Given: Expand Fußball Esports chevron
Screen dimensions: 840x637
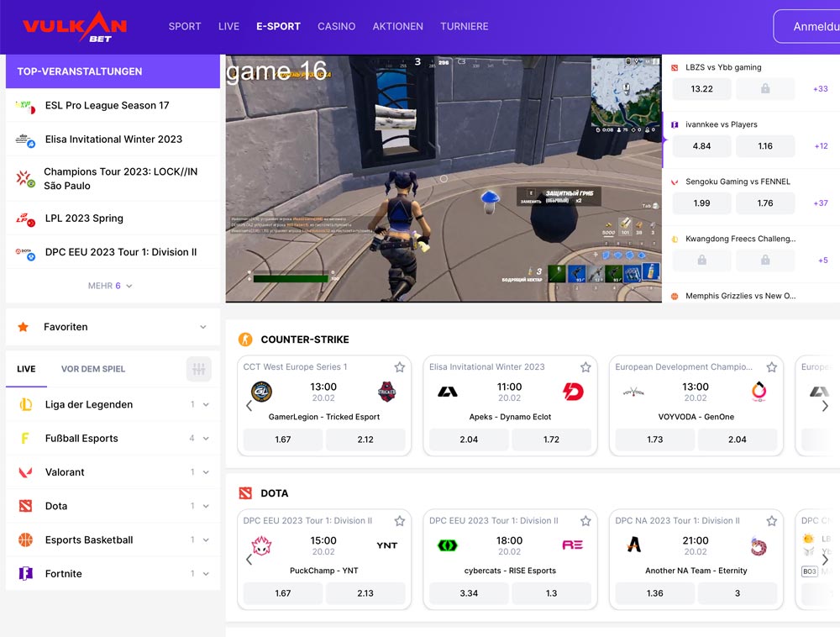Looking at the screenshot, I should (x=206, y=438).
